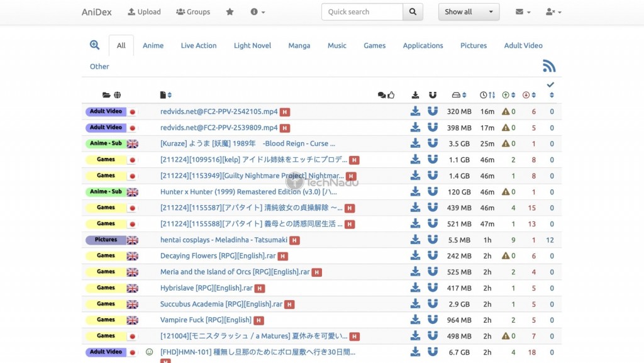Open the messages envelope dropdown

pos(523,12)
